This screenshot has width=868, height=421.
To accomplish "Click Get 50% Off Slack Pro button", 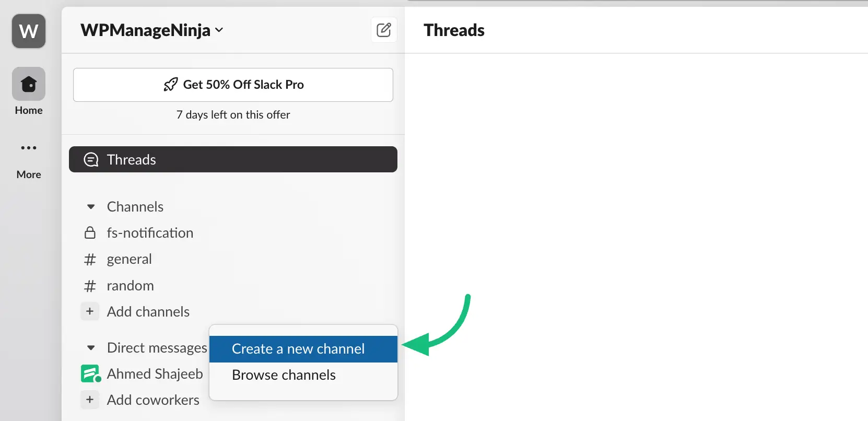I will click(x=233, y=85).
